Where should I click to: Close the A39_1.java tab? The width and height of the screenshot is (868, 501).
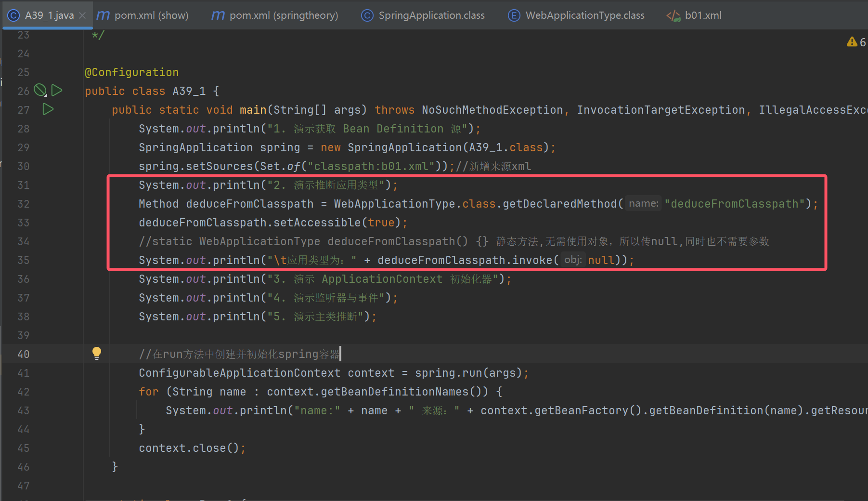[82, 15]
